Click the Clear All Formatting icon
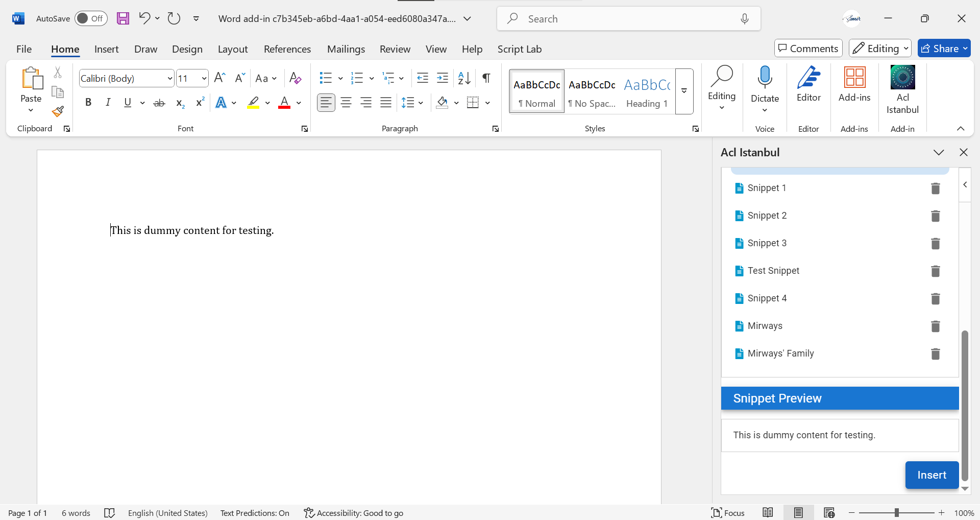This screenshot has height=520, width=980. [x=295, y=78]
